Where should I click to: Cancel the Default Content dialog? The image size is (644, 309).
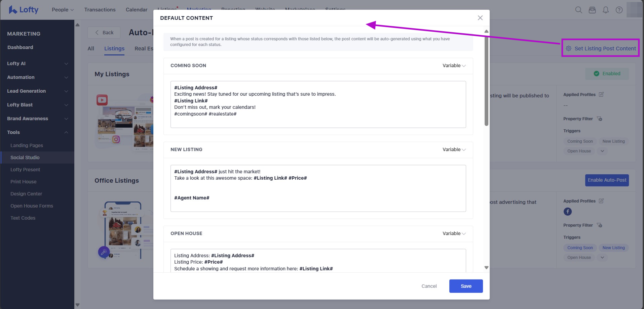(x=429, y=286)
